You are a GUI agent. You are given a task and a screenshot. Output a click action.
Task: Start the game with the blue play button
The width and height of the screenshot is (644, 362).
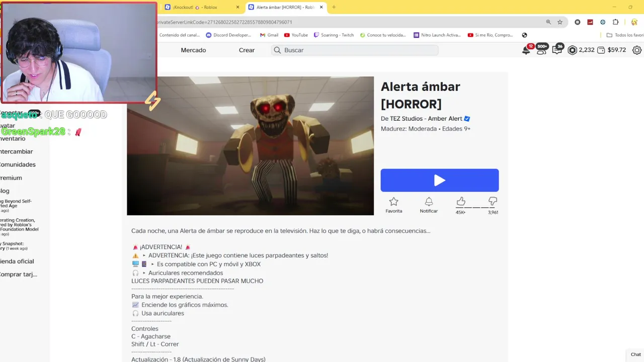click(439, 180)
